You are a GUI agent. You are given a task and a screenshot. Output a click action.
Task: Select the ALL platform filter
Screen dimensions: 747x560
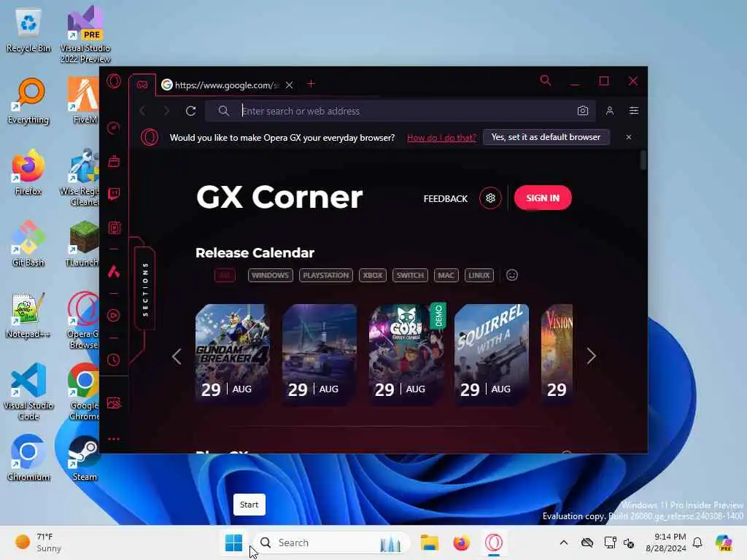coord(225,275)
